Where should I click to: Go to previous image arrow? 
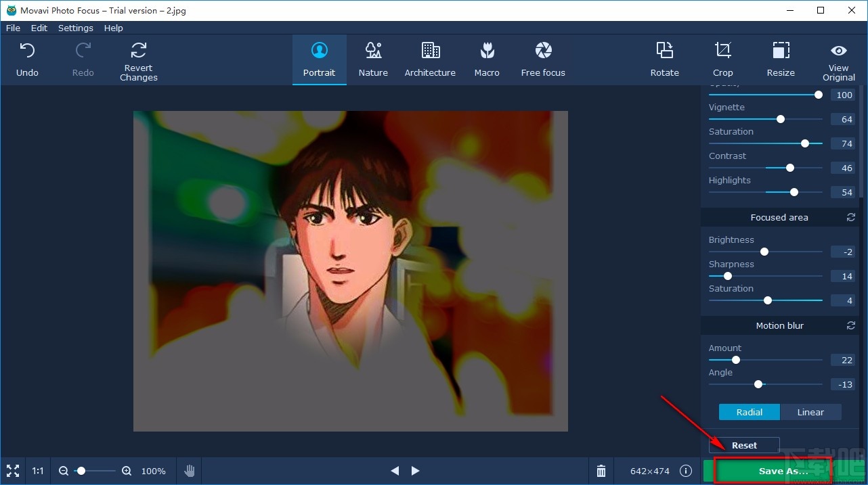point(395,471)
